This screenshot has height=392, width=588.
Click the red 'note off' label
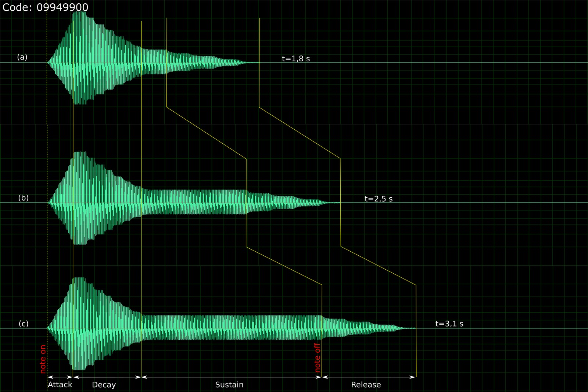(x=318, y=358)
